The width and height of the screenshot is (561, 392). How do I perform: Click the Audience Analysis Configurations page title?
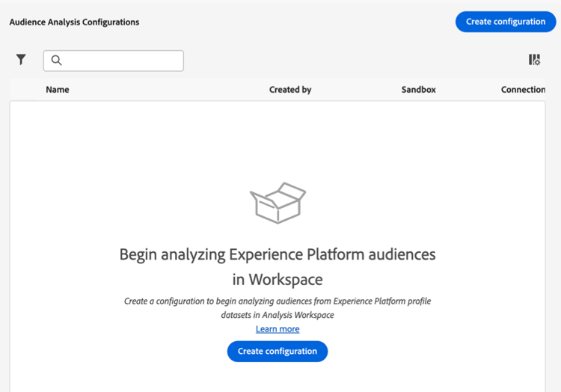click(x=74, y=22)
